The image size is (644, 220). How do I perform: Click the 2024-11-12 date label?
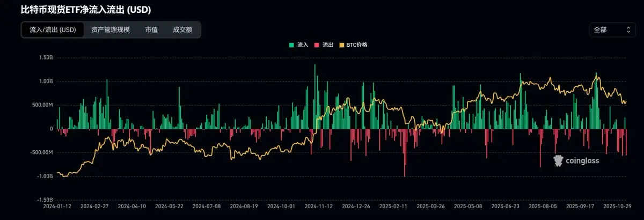point(318,206)
